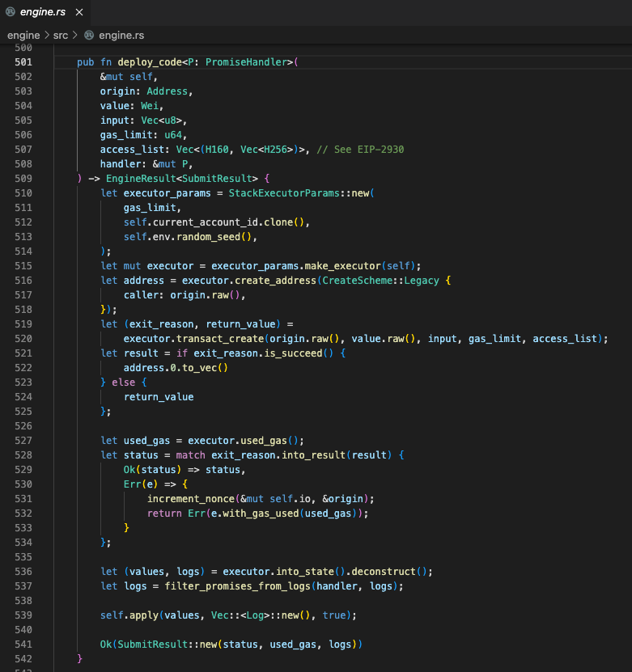Open the engine.rs file breadcrumb
The height and width of the screenshot is (672, 632).
[121, 36]
